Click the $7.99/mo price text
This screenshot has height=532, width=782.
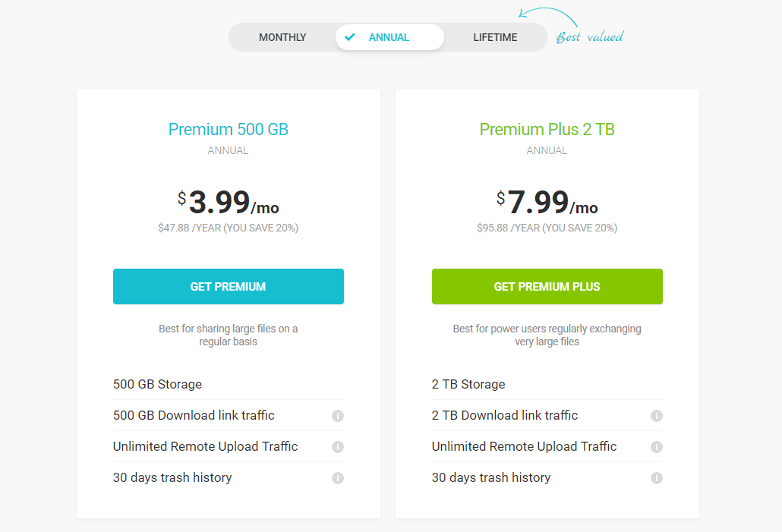click(547, 203)
